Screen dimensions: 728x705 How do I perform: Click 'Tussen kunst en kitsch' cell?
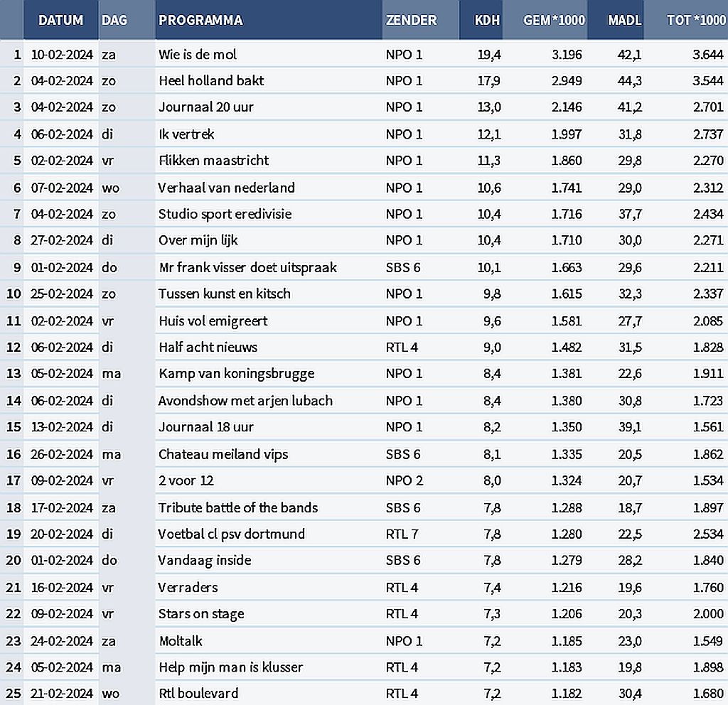click(x=225, y=294)
